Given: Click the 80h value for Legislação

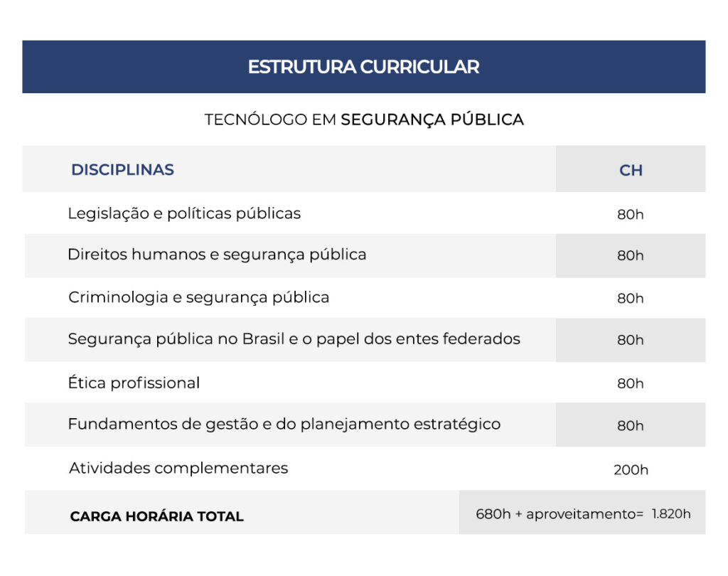Looking at the screenshot, I should pyautogui.click(x=631, y=214).
